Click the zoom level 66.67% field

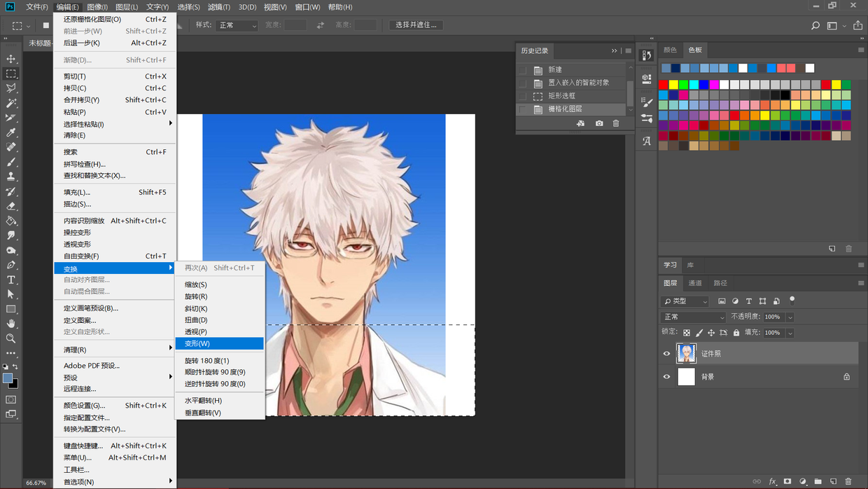coord(36,483)
